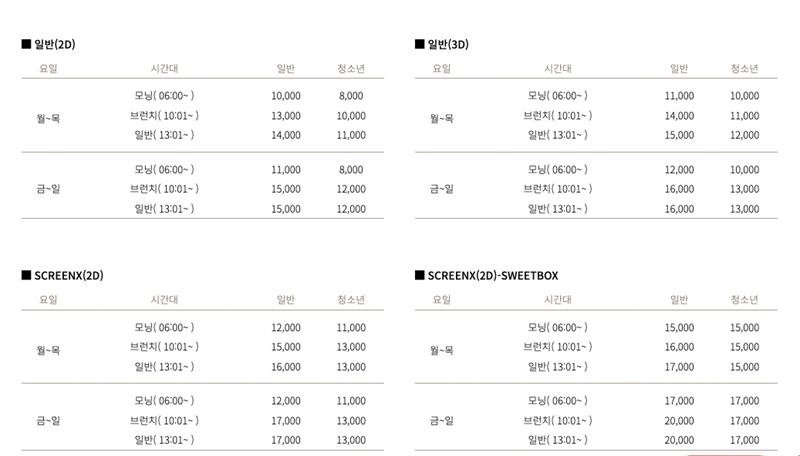Viewport: 800px width, 456px height.
Task: Click 월~목 모닝 일반 price in 일반(3D)
Action: coord(679,96)
